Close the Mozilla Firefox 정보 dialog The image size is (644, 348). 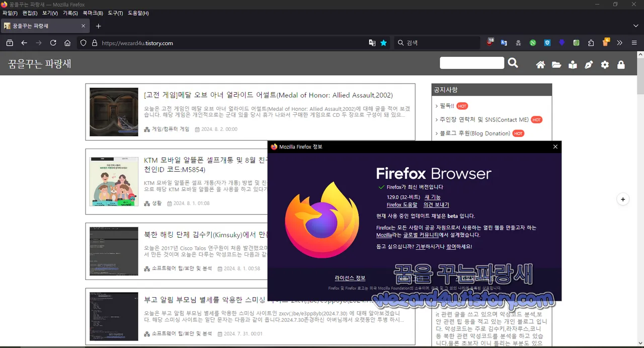pyautogui.click(x=555, y=147)
